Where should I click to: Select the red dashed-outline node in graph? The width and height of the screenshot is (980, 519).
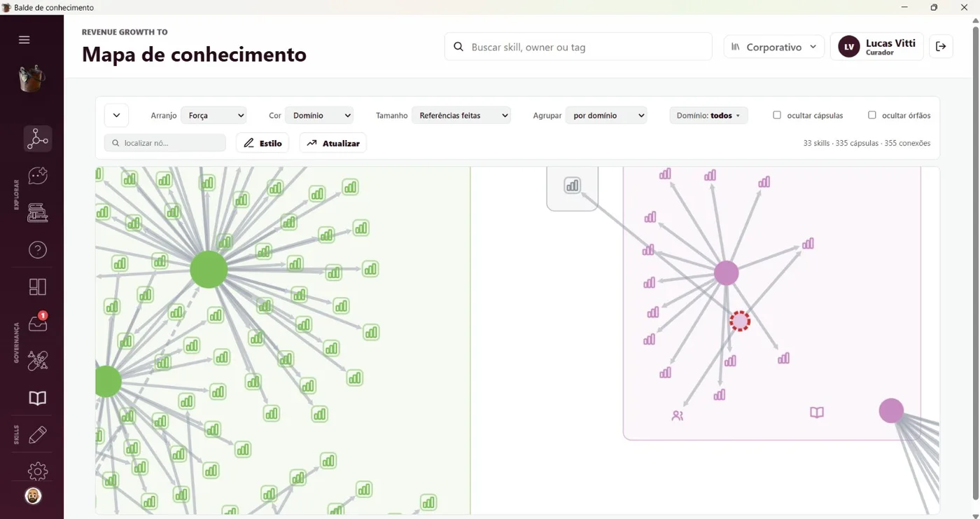coord(740,321)
